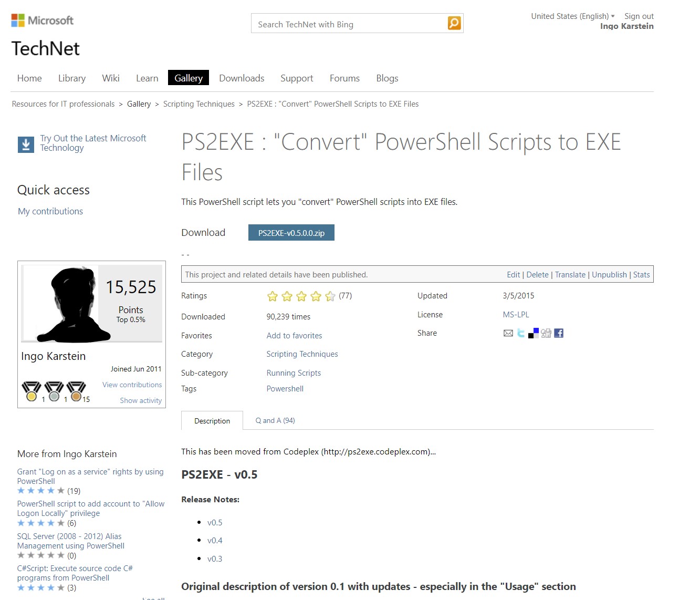
Task: Open v0.5 release notes link
Action: point(215,523)
